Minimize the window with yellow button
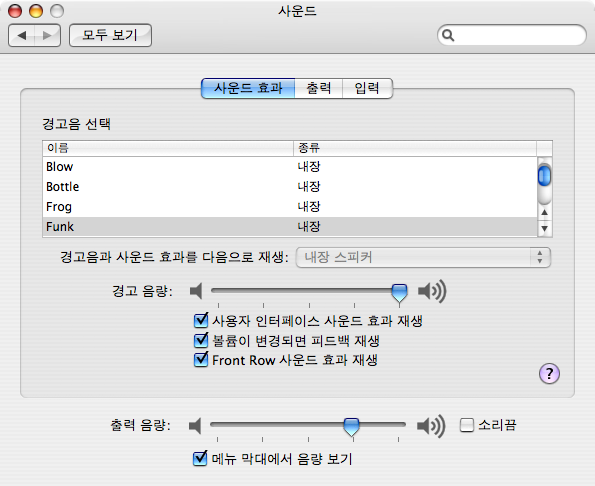 click(36, 11)
